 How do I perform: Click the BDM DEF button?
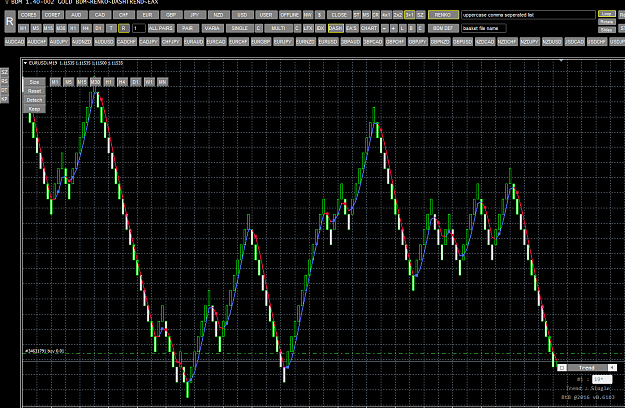[x=443, y=28]
